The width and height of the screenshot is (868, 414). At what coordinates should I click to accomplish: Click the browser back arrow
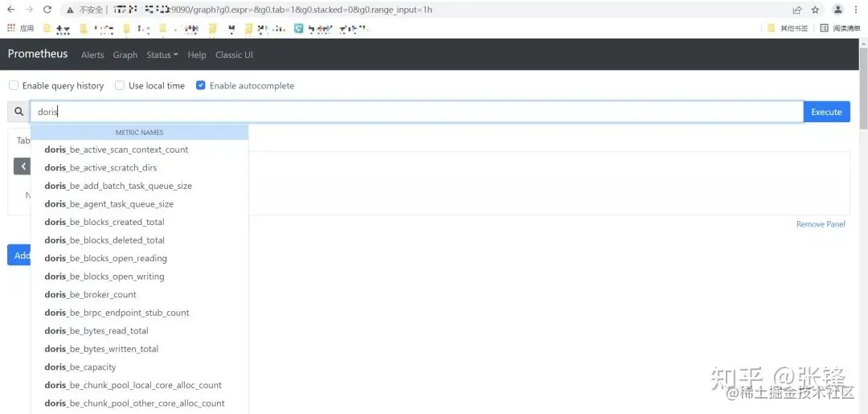(x=10, y=10)
